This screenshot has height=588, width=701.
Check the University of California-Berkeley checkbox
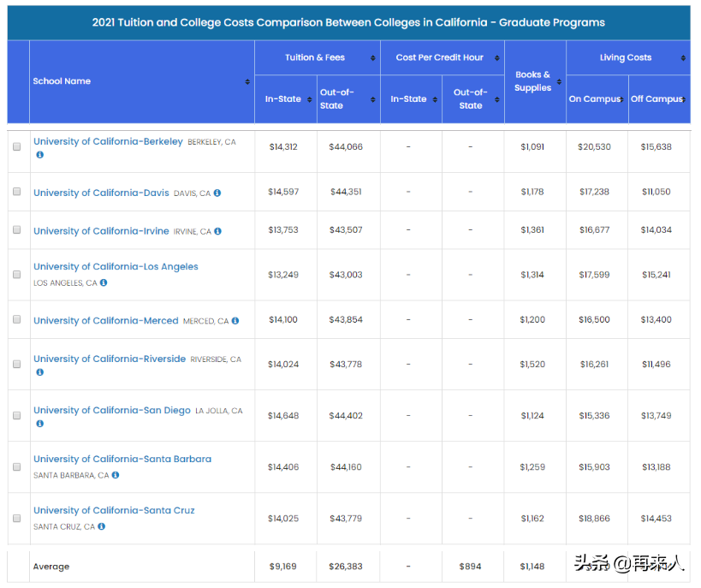(x=17, y=146)
